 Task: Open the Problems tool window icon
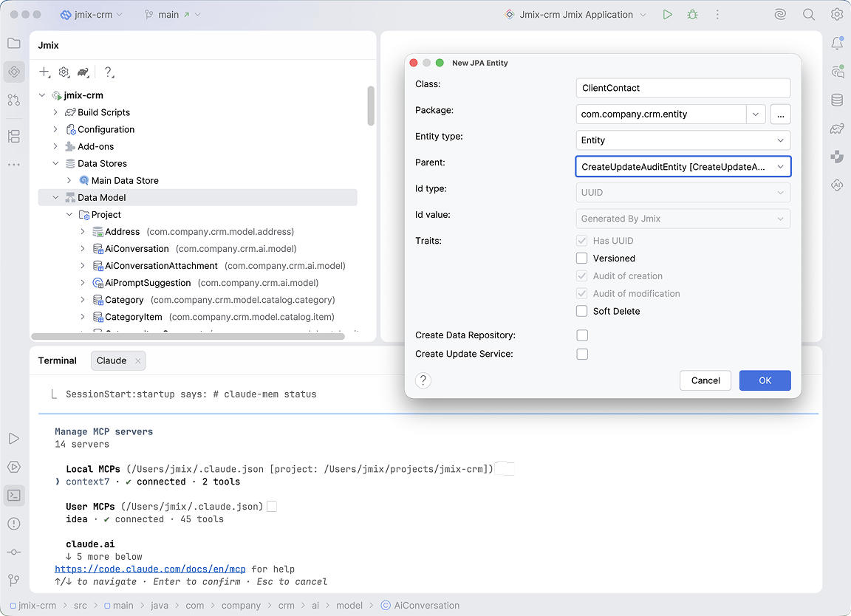coord(14,524)
